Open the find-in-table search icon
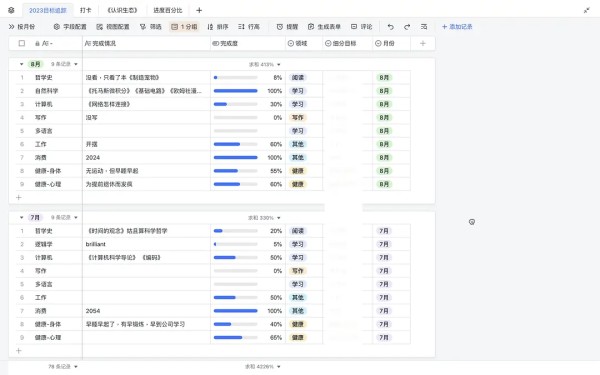Image resolution: width=600 pixels, height=375 pixels. point(424,27)
